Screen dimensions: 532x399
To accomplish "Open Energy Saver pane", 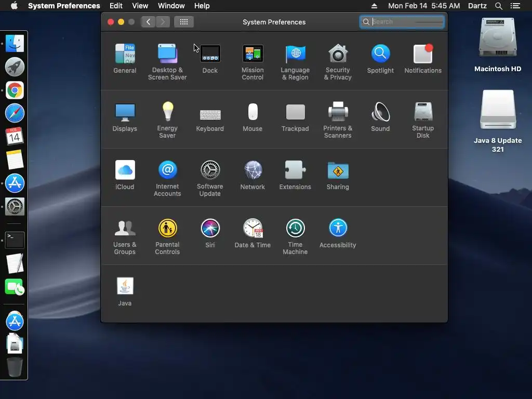I will (167, 120).
